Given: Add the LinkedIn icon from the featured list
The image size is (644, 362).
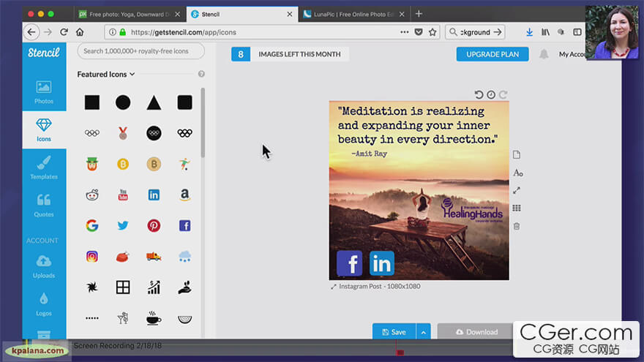Looking at the screenshot, I should [154, 195].
